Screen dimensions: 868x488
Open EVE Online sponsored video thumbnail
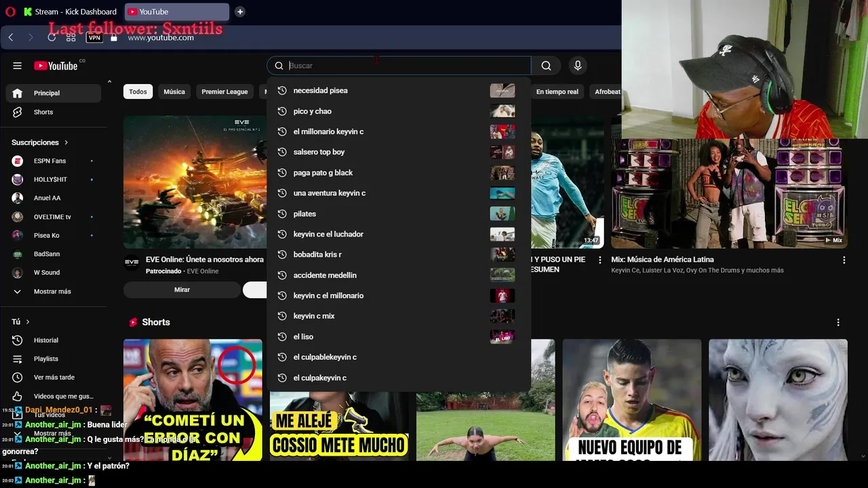pyautogui.click(x=195, y=182)
